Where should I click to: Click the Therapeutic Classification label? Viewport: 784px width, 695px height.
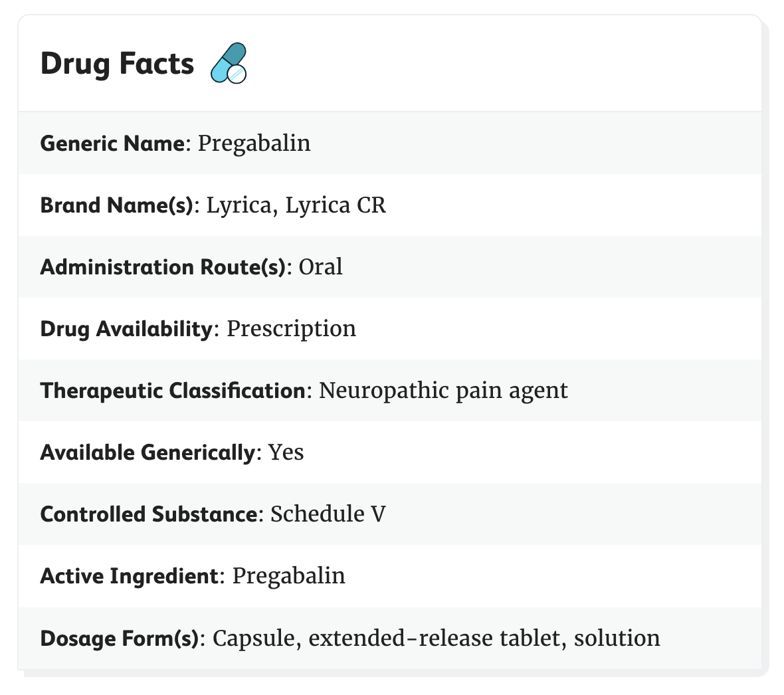[x=173, y=391]
